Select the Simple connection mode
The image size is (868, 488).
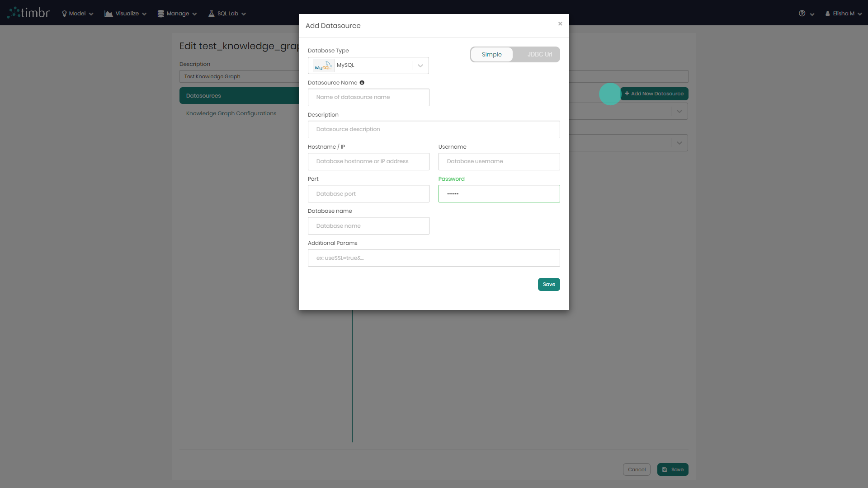(491, 55)
